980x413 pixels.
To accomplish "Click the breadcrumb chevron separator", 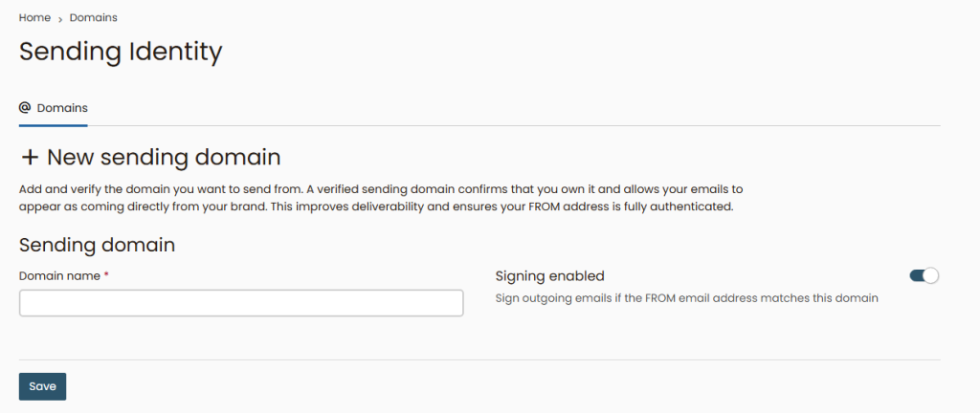I will (60, 18).
